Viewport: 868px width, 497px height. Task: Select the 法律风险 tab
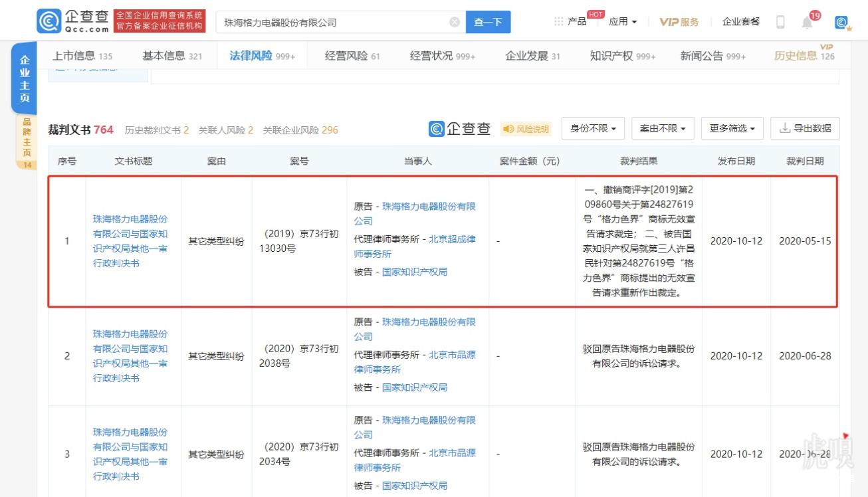[x=262, y=56]
